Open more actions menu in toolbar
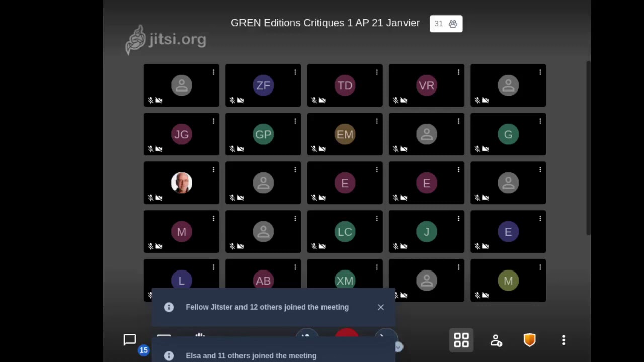Viewport: 644px width, 362px height. click(x=563, y=340)
